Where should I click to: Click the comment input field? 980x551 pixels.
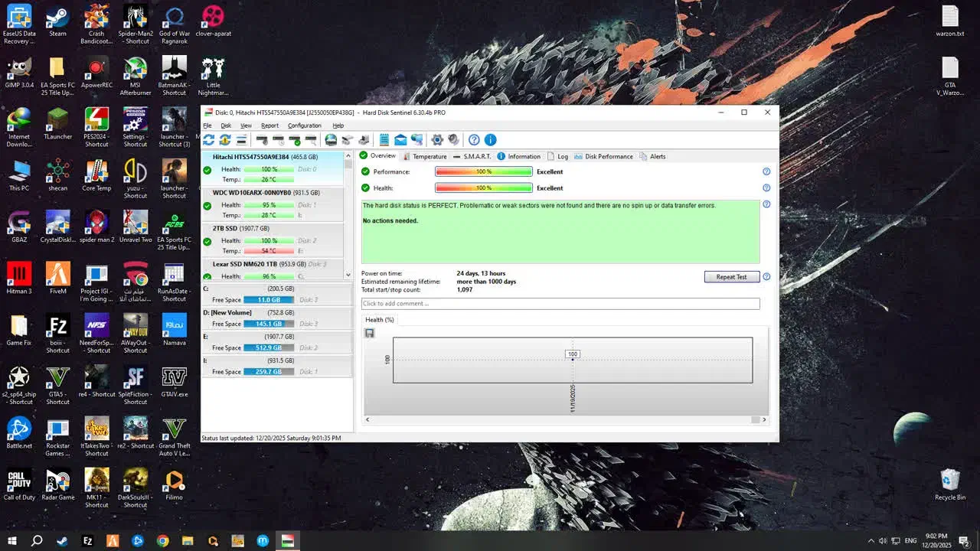560,304
